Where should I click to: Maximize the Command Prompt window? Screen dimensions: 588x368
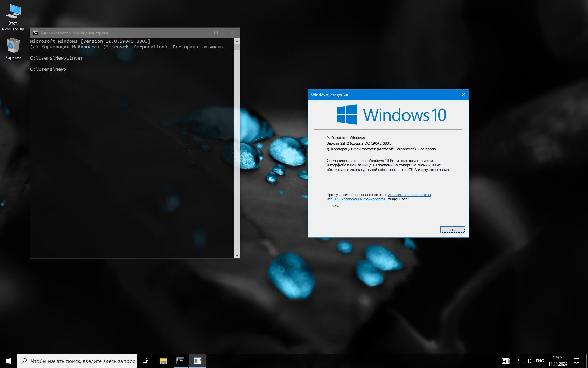click(216, 33)
